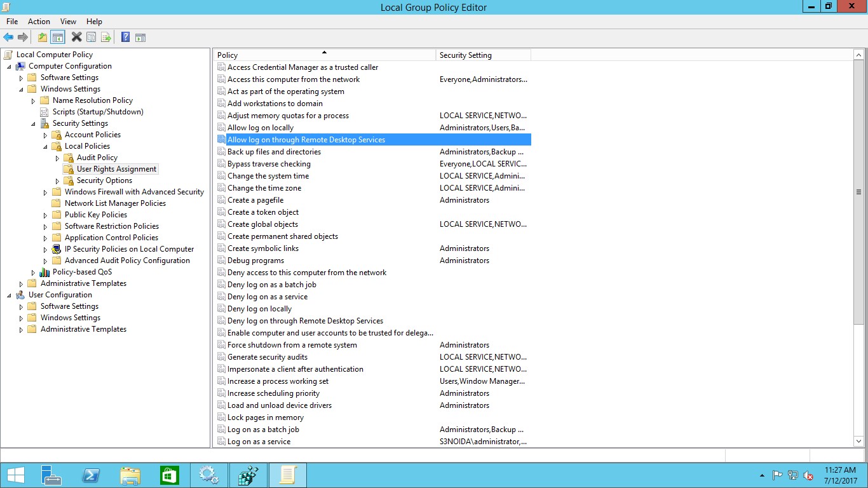Select Application Control Policies in tree
The width and height of the screenshot is (868, 488).
[111, 238]
